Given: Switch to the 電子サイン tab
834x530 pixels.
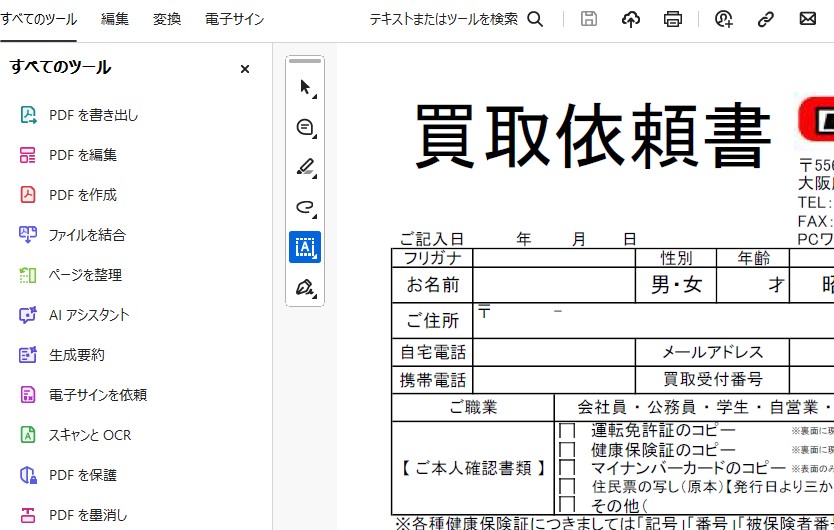Looking at the screenshot, I should click(235, 19).
